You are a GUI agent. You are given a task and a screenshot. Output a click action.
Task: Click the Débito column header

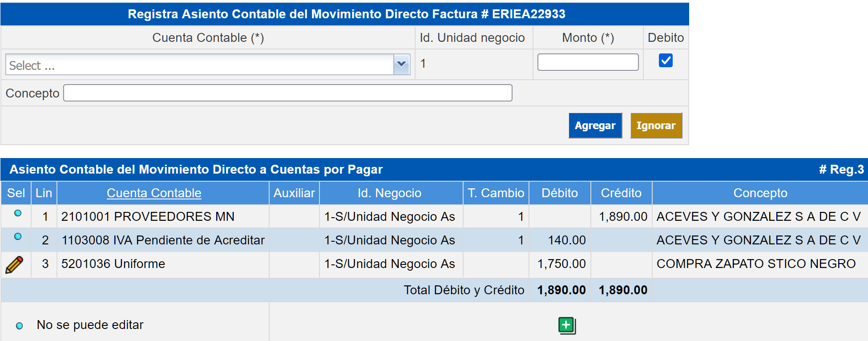click(559, 193)
